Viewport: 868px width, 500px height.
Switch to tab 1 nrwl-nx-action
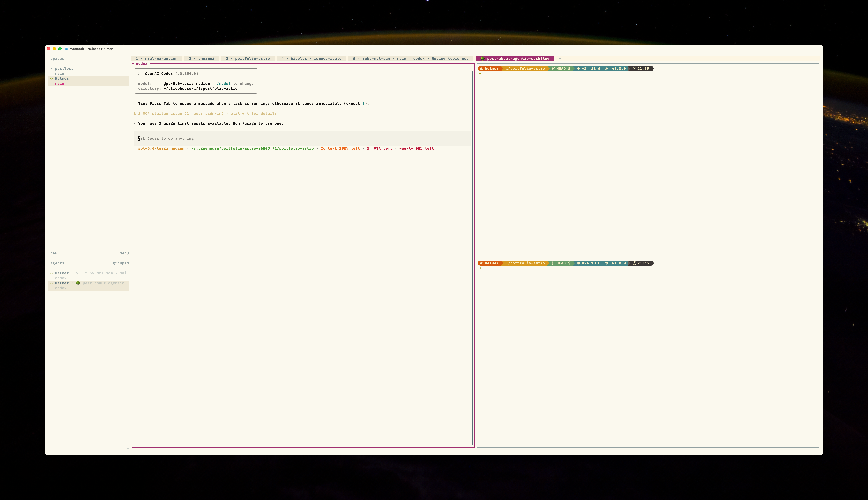157,59
